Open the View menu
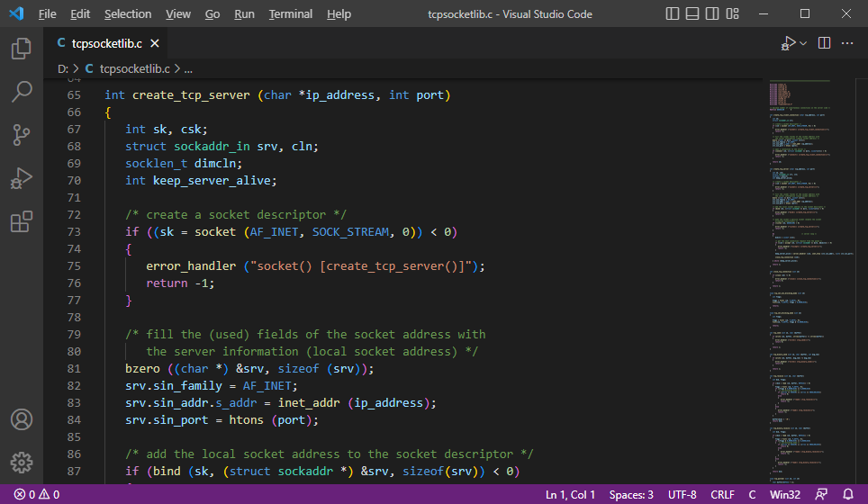This screenshot has width=868, height=504. 177,13
